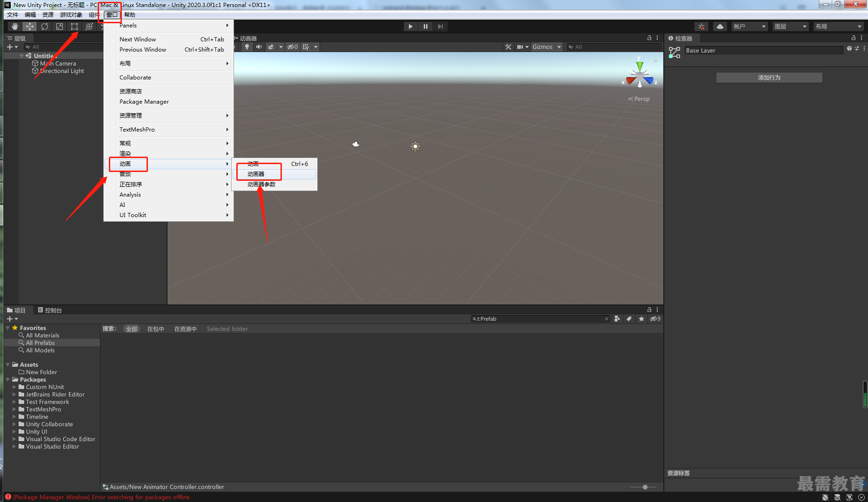Image resolution: width=868 pixels, height=502 pixels.
Task: Select the Hand tool
Action: coord(15,26)
